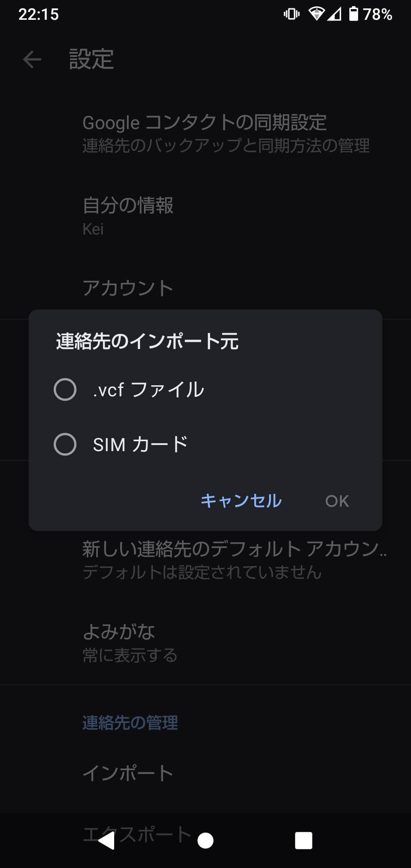Choose the .vcf ファイル option label
Screen dimensions: 411x868
pos(148,389)
